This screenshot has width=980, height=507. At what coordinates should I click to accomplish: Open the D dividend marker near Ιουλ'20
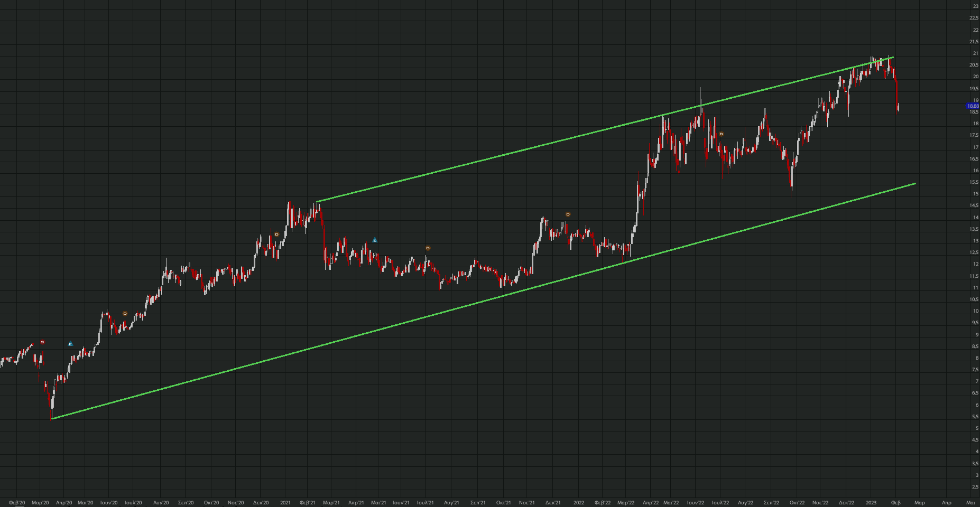[x=125, y=314]
